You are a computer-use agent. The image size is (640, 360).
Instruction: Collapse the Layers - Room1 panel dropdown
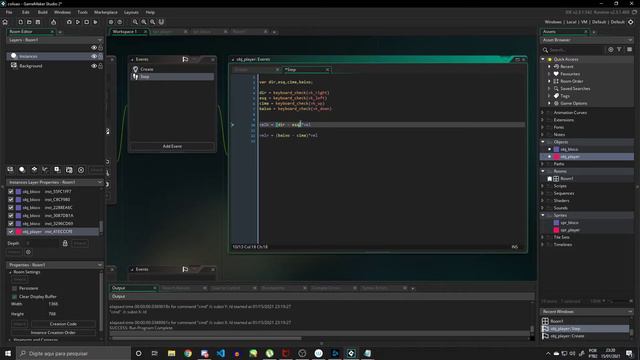click(x=100, y=40)
